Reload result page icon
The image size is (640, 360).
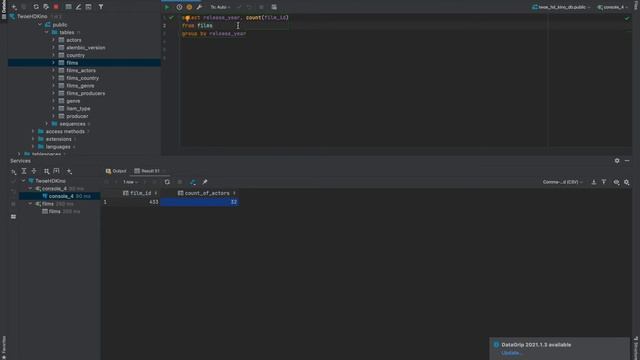pyautogui.click(x=167, y=182)
